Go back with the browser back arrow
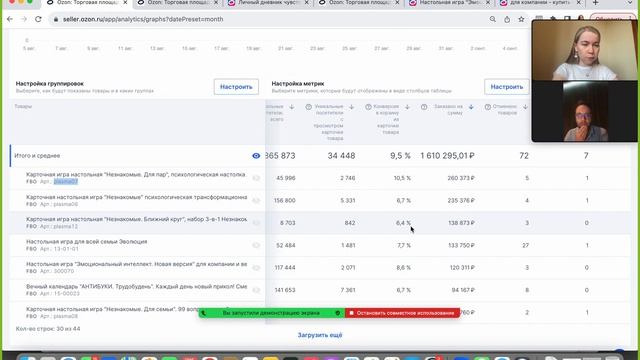 click(10, 19)
